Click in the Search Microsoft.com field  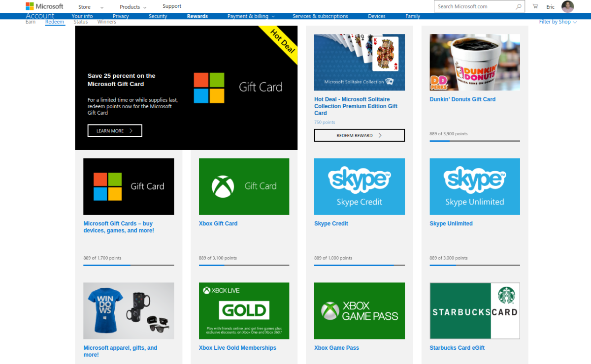(x=475, y=6)
